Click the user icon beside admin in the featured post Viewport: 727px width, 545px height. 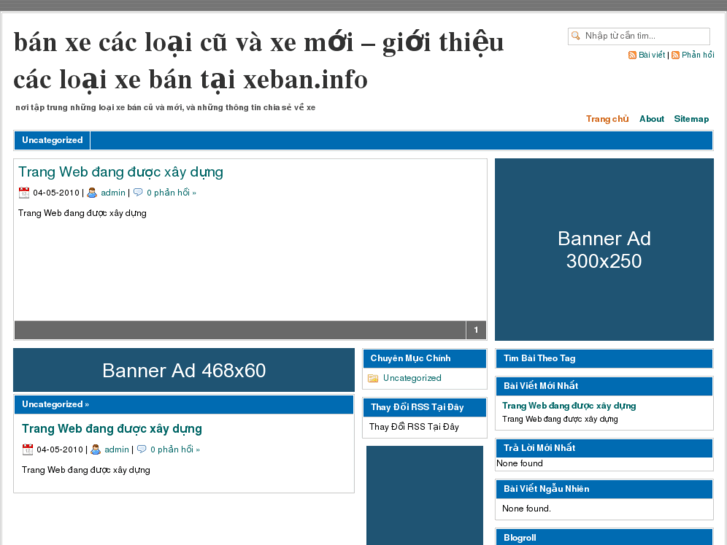92,192
